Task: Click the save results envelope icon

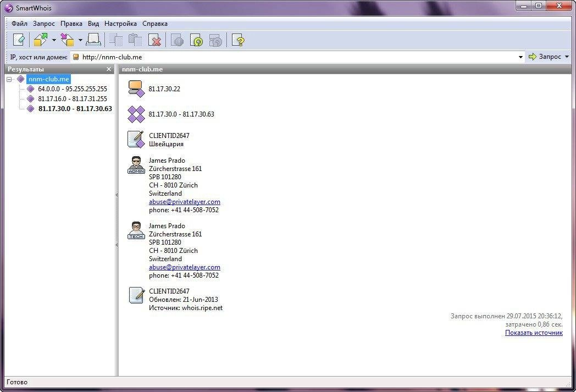Action: tap(41, 40)
